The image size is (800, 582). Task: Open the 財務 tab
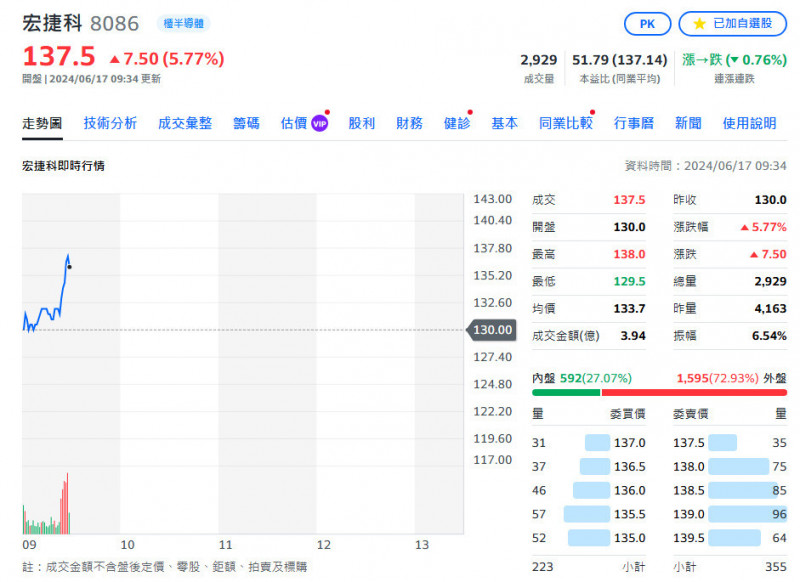409,123
